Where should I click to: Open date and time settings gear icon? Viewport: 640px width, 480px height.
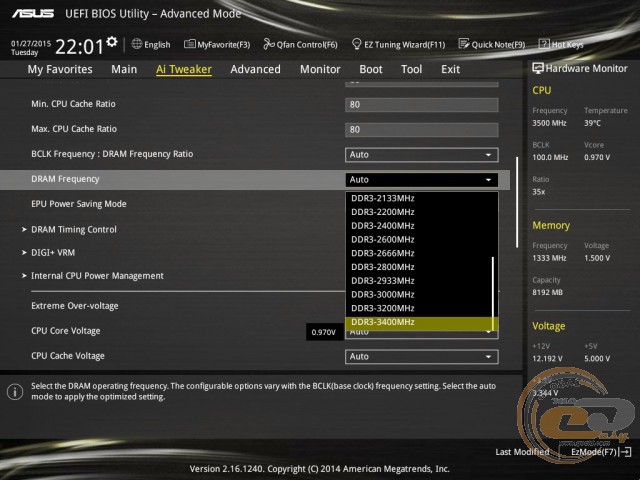tap(111, 42)
